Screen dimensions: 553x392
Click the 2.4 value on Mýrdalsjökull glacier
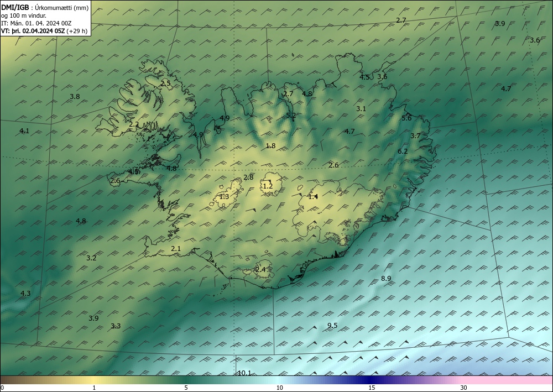click(x=260, y=270)
